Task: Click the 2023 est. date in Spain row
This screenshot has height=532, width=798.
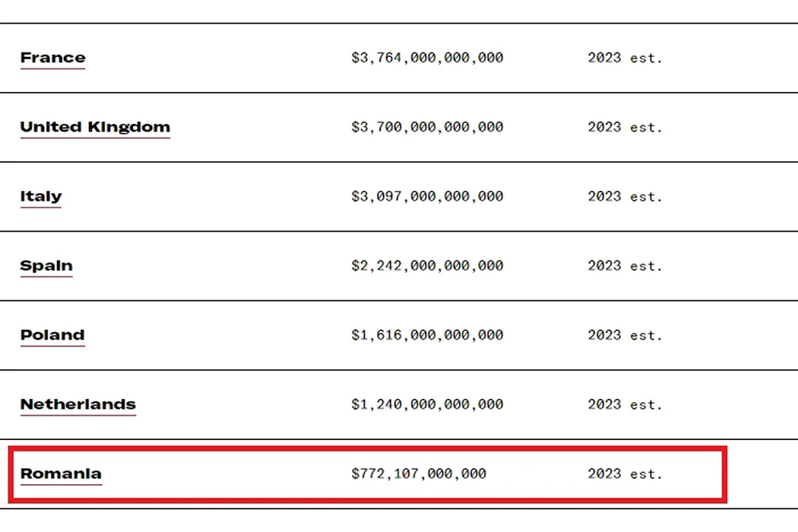Action: 625,265
